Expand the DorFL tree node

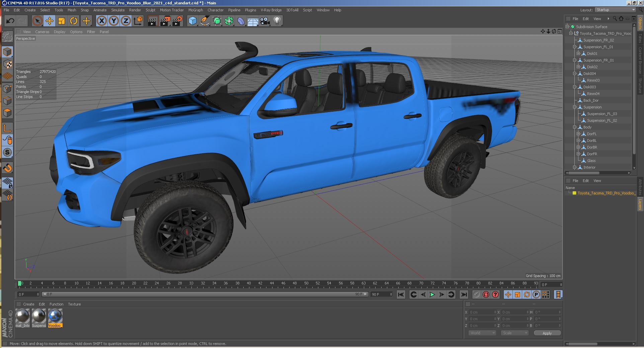(578, 134)
